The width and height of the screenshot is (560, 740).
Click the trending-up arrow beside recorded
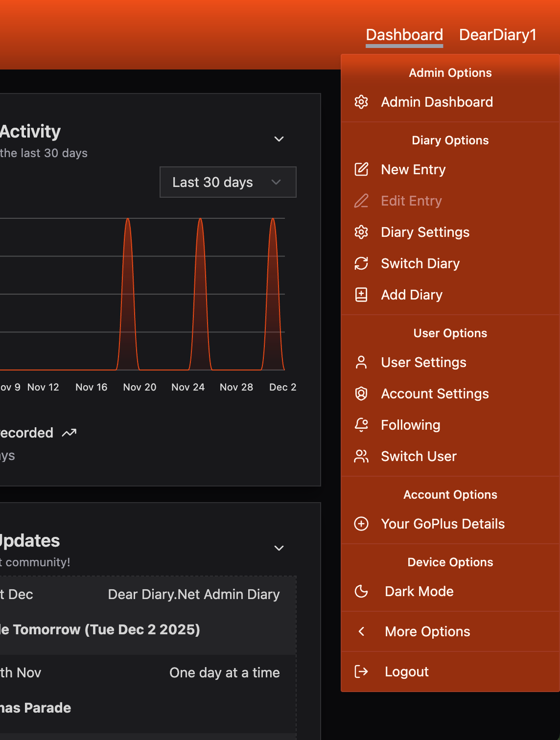tap(69, 433)
